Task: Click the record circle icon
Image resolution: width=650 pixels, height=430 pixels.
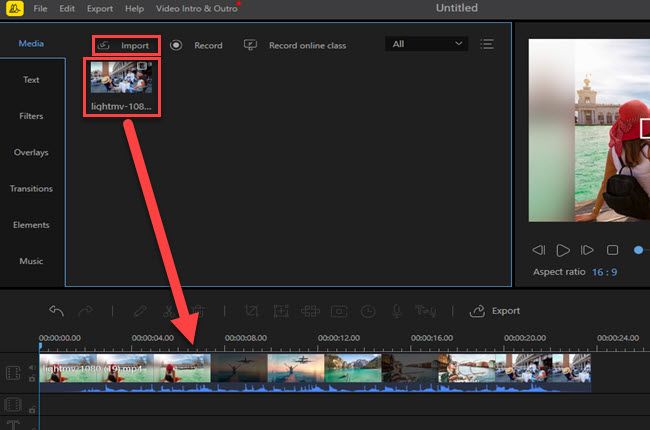Action: coord(176,45)
